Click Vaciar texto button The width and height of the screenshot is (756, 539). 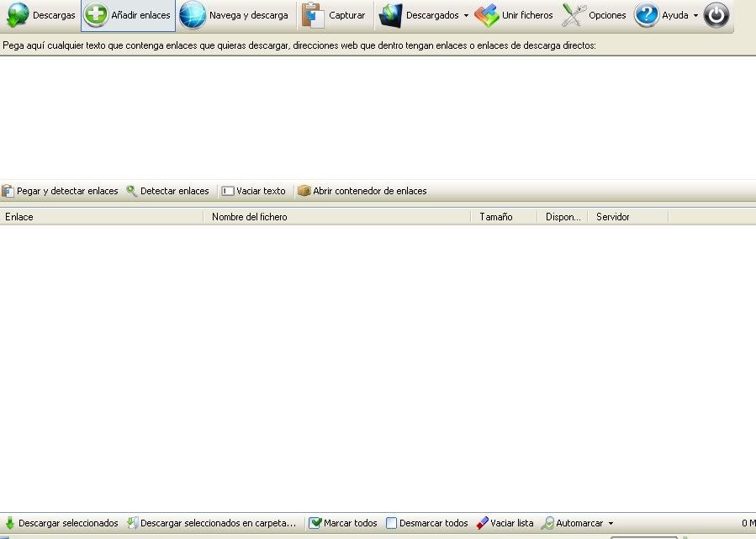pyautogui.click(x=253, y=191)
